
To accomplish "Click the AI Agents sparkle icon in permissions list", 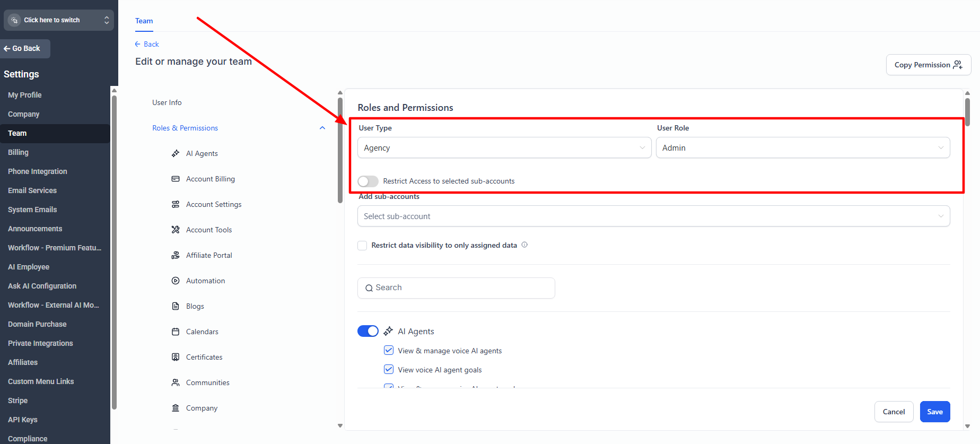I will [176, 153].
